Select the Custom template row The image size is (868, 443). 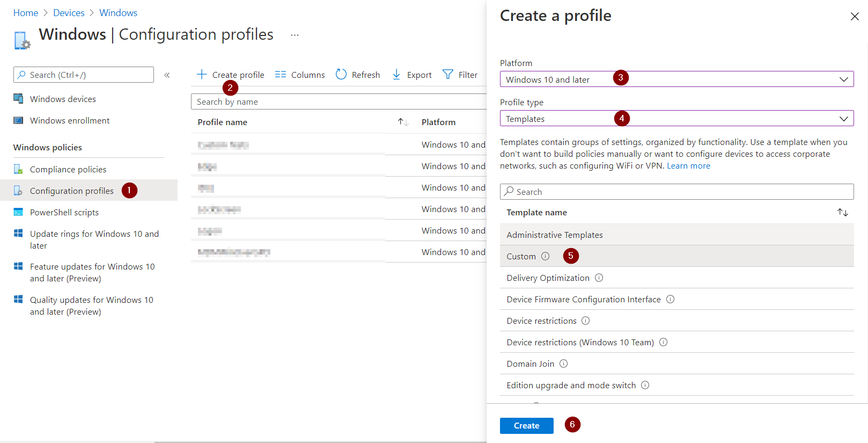click(x=676, y=256)
